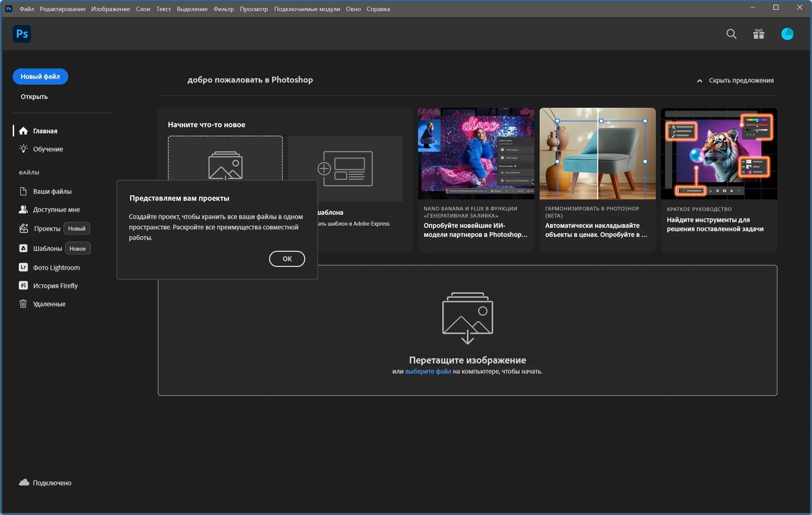This screenshot has width=812, height=515.
Task: Click the Подключено status text
Action: [52, 483]
